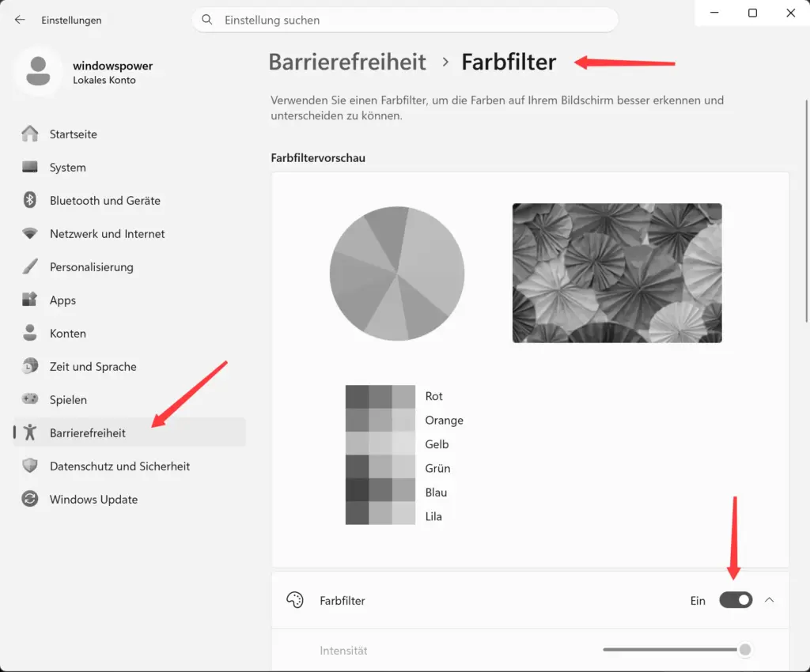Click the darkest Rot color swatch
The image size is (810, 672).
click(x=357, y=396)
